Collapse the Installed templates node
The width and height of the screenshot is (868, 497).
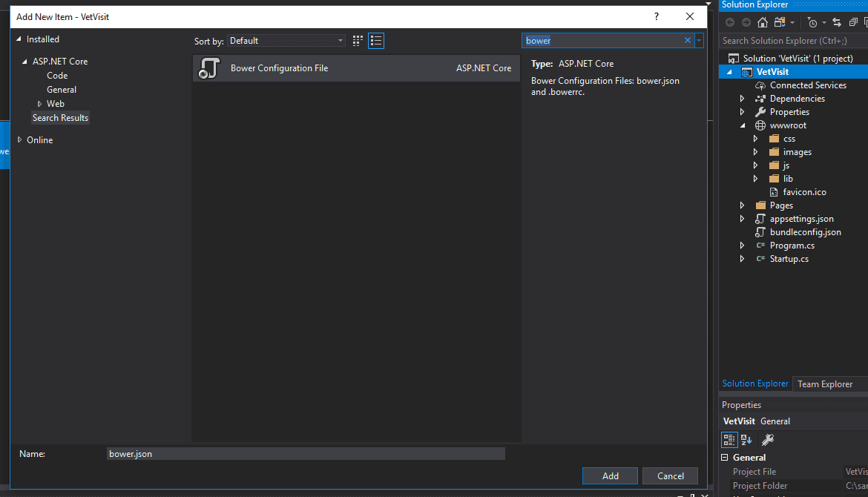[x=19, y=39]
